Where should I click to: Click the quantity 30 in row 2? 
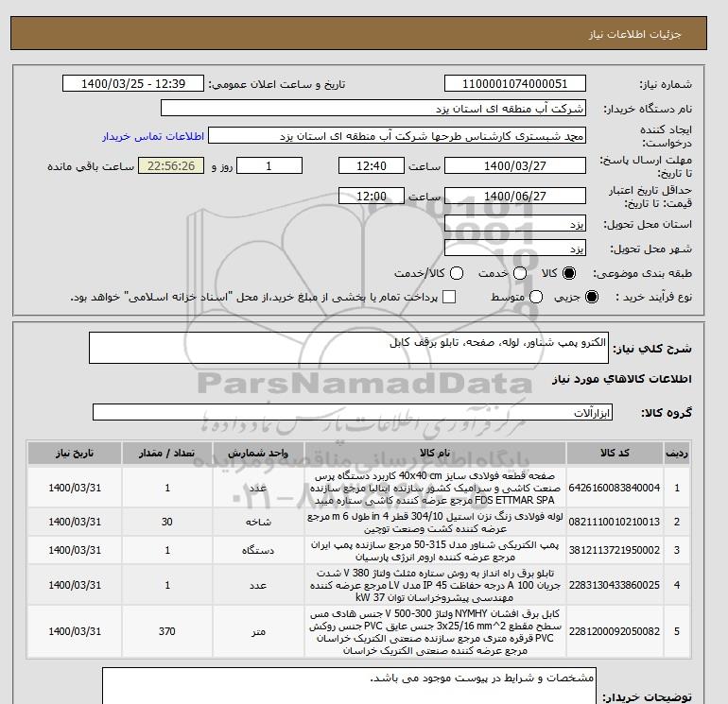coord(167,522)
